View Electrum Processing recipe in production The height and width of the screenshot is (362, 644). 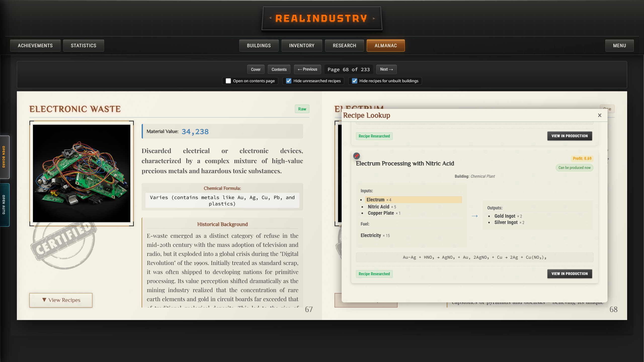tap(570, 274)
